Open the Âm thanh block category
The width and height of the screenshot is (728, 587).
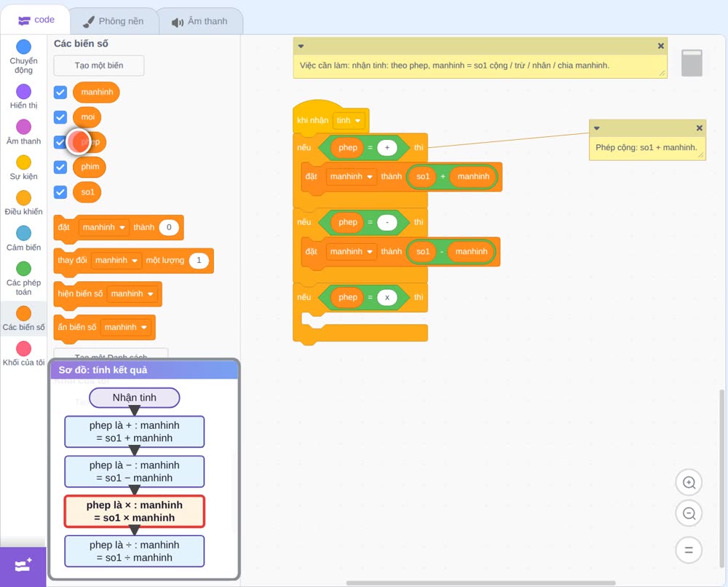(x=24, y=133)
